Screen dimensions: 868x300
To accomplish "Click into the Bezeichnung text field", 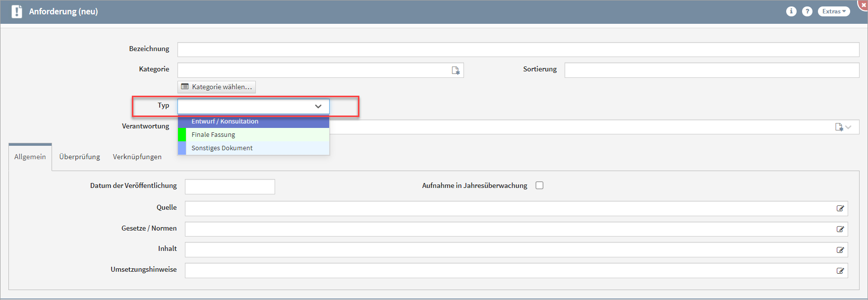I will pos(518,50).
